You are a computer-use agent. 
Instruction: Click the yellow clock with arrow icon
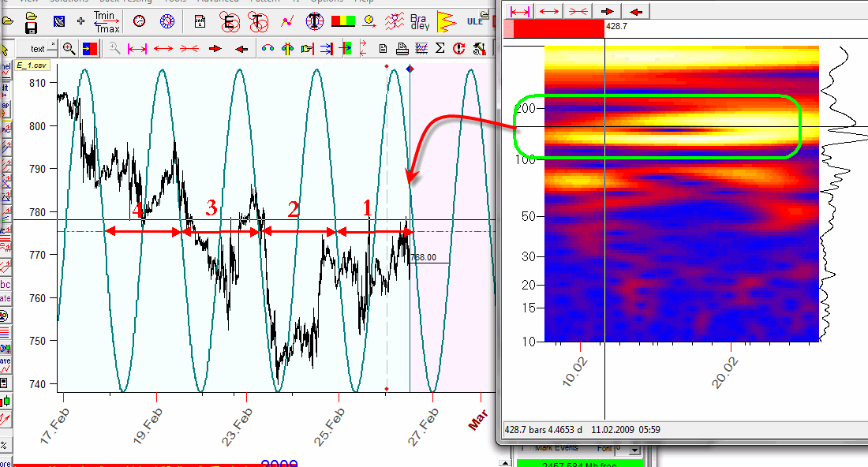(369, 21)
